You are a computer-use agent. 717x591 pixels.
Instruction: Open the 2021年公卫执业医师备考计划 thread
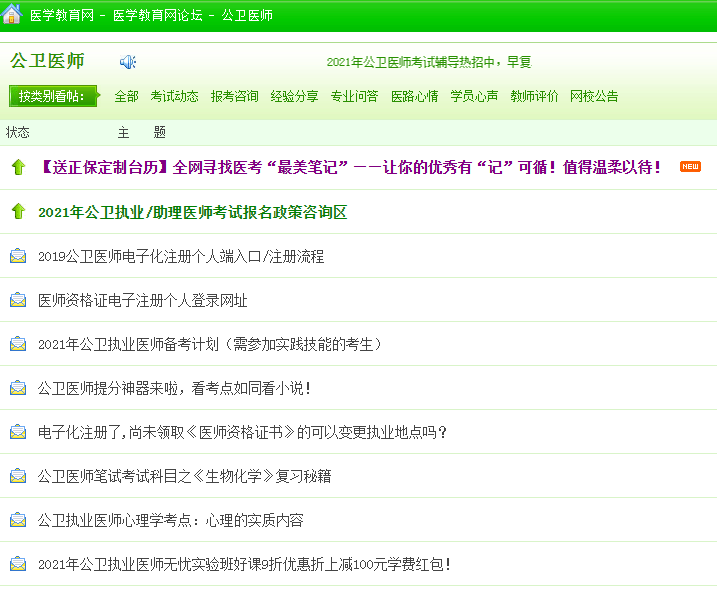pyautogui.click(x=210, y=344)
